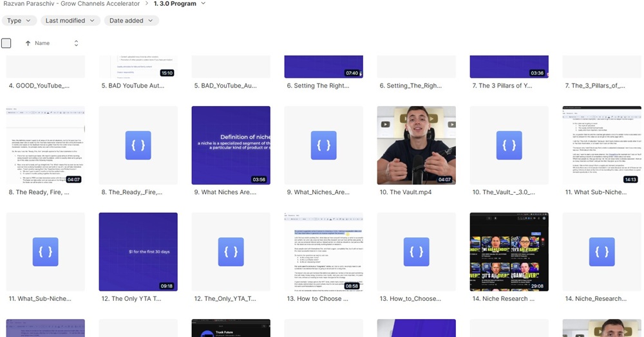
Task: Select the file named 4. GOOD_YouTube_...
Action: [x=39, y=86]
